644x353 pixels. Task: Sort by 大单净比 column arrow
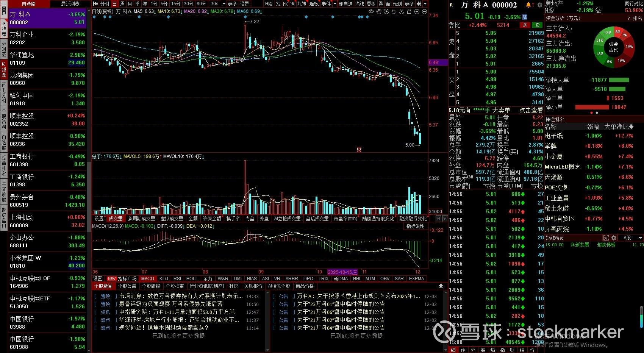[631, 127]
